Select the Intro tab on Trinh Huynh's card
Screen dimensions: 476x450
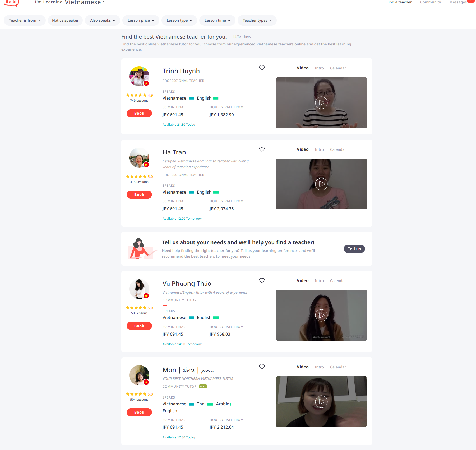(319, 68)
